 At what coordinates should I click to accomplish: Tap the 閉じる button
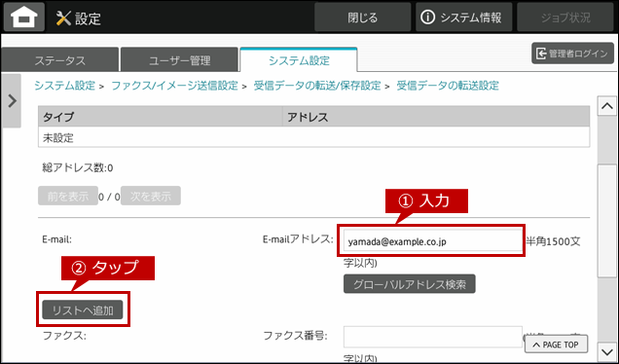pos(362,18)
